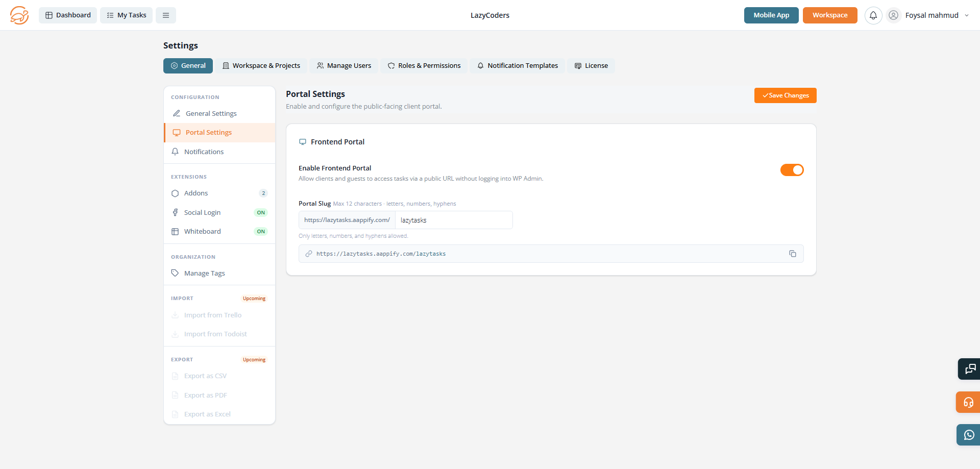Click the hamburger menu icon
This screenshot has width=980, height=469.
click(166, 15)
